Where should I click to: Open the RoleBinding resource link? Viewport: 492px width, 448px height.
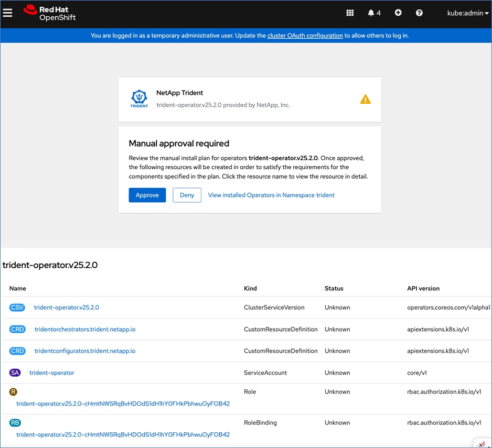[x=123, y=434]
